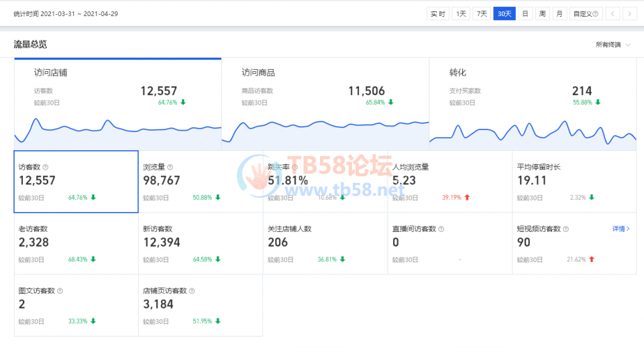The image size is (644, 352).
Task: Select the 30天 time range
Action: (x=504, y=13)
